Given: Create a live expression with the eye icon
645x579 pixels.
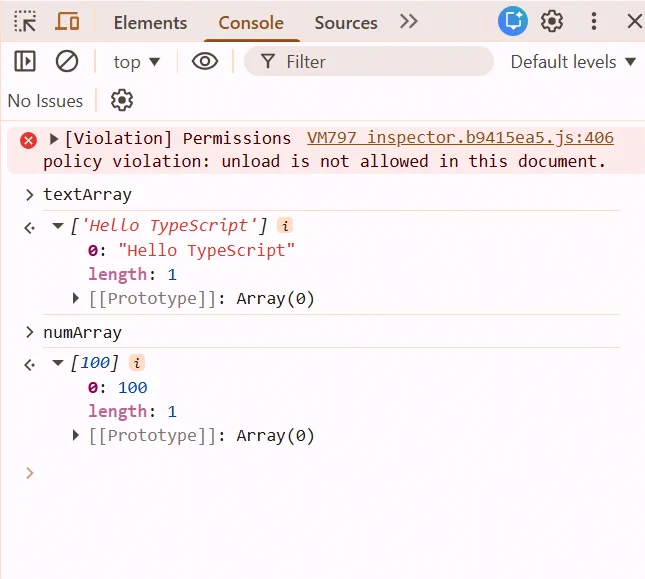Looking at the screenshot, I should 205,62.
